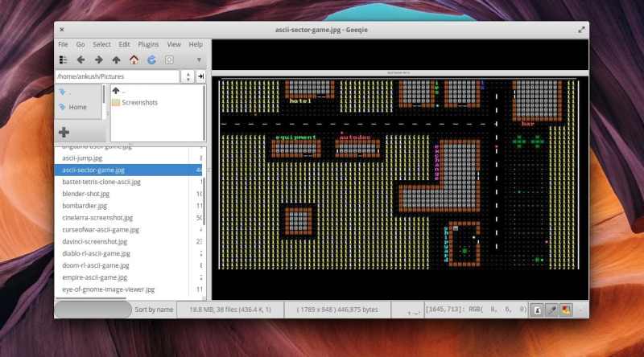Toggle the color management status bar icon

pyautogui.click(x=565, y=309)
